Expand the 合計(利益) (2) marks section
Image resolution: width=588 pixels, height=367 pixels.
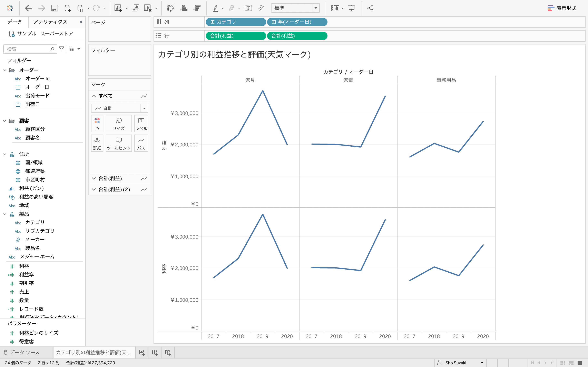point(94,189)
